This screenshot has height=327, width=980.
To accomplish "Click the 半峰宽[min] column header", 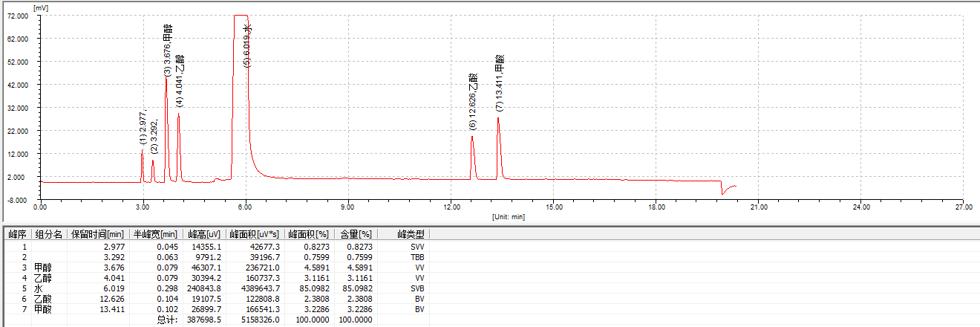I will coord(153,234).
